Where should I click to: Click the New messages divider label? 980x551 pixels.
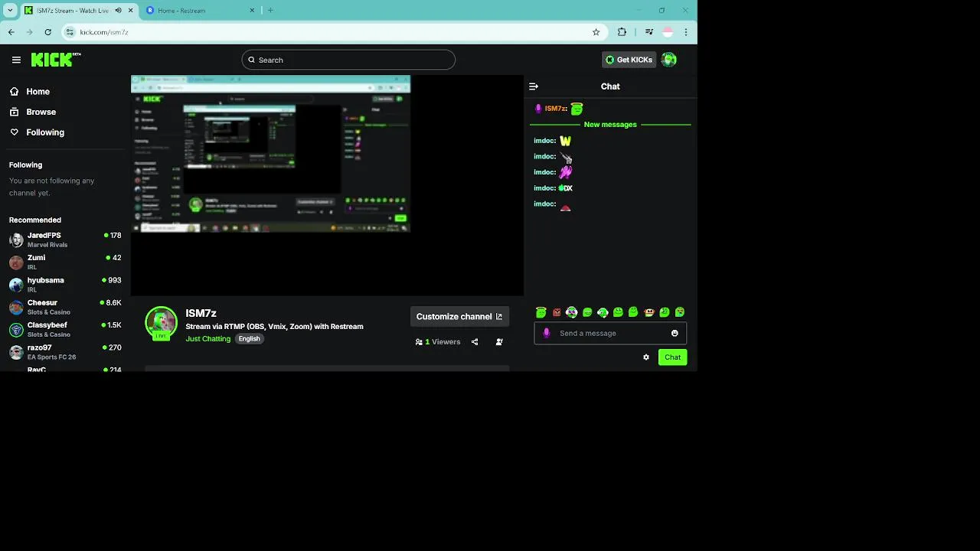click(610, 125)
